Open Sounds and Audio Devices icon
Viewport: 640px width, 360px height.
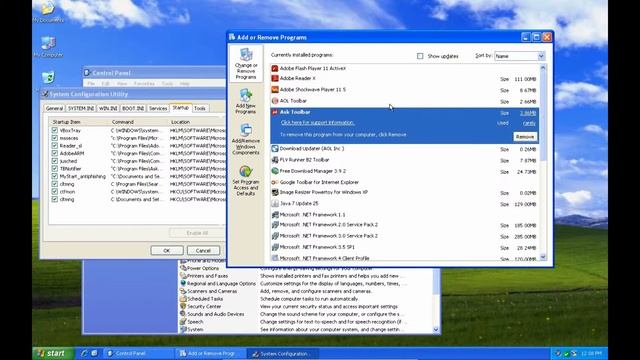pyautogui.click(x=183, y=314)
